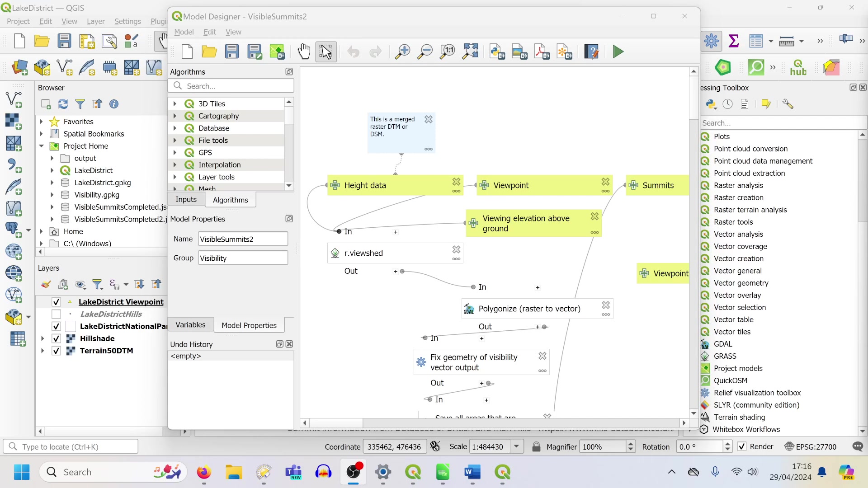Open the Variables tab button
This screenshot has width=868, height=488.
[190, 325]
